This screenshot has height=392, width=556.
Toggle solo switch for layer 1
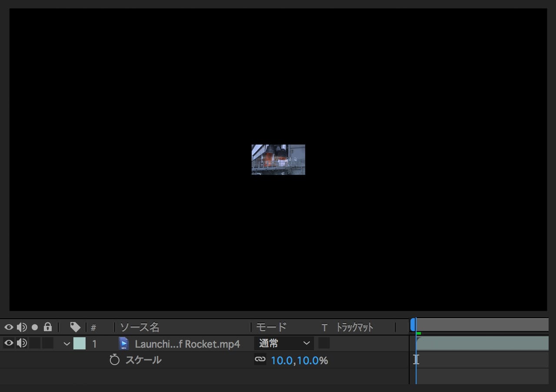[x=35, y=343]
